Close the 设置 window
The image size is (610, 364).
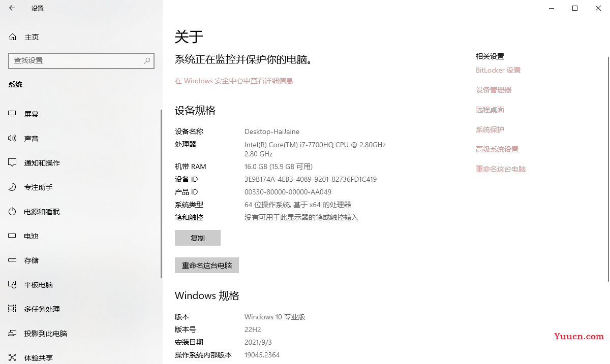pos(598,8)
